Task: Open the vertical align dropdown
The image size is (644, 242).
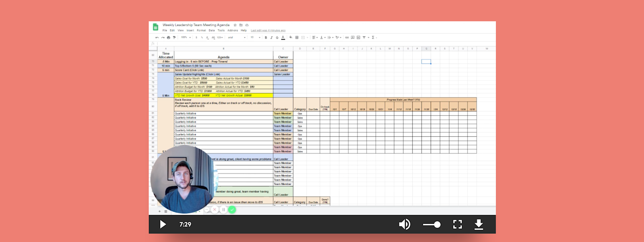Action: pyautogui.click(x=323, y=38)
